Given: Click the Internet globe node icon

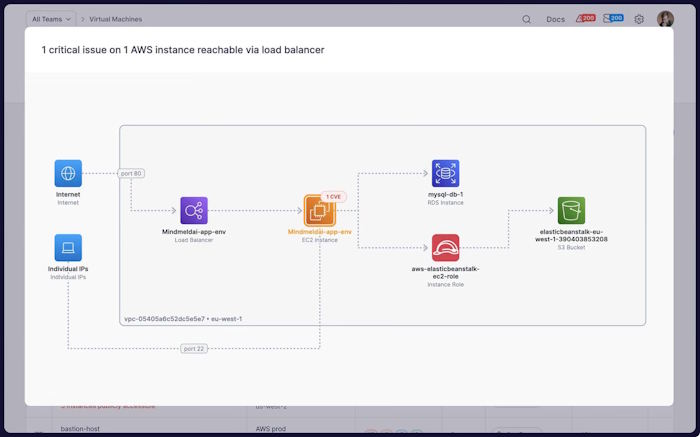Looking at the screenshot, I should [68, 173].
